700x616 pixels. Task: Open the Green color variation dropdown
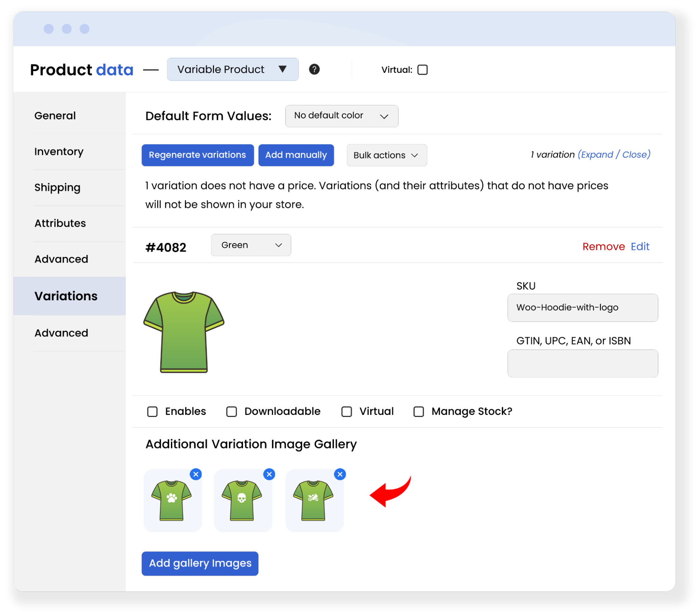[251, 245]
